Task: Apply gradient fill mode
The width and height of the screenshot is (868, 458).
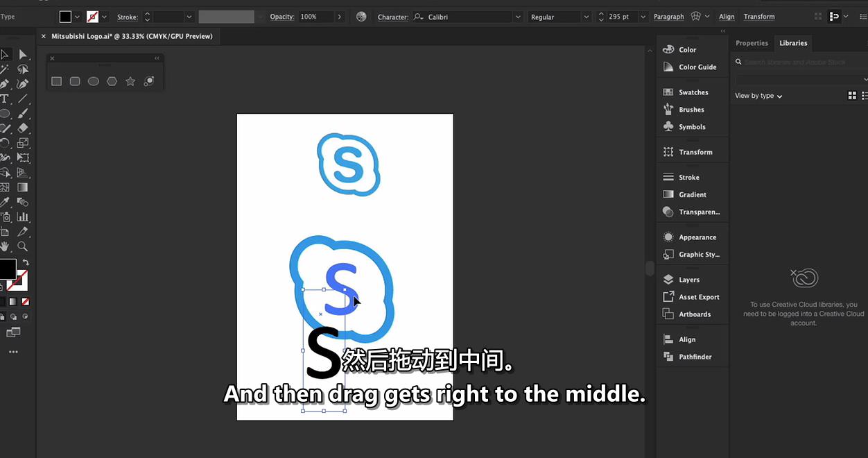Action: [12, 302]
